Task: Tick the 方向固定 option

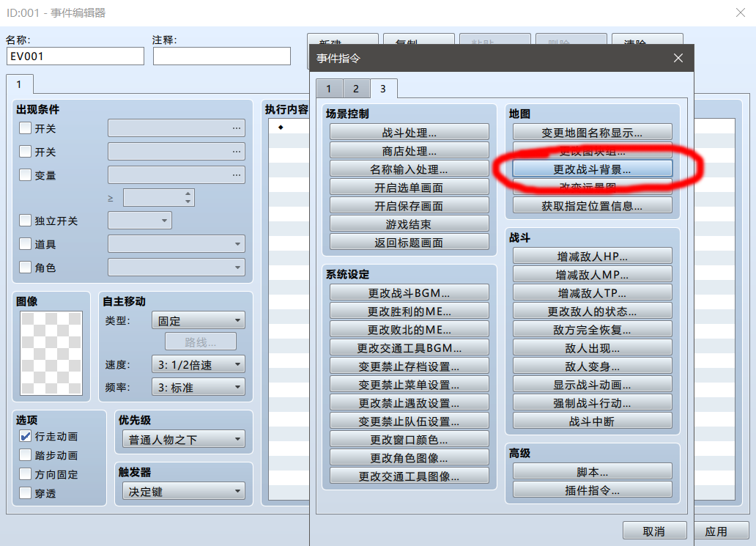Action: (25, 474)
